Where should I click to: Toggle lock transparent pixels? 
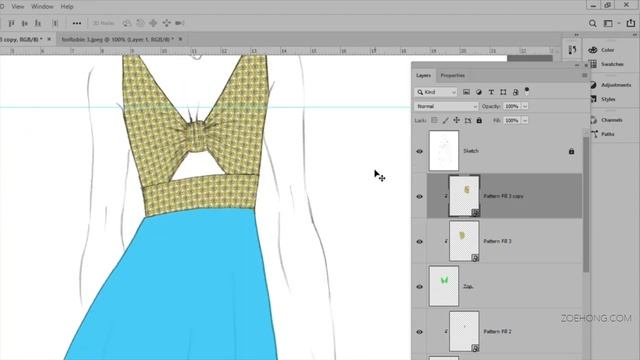434,120
